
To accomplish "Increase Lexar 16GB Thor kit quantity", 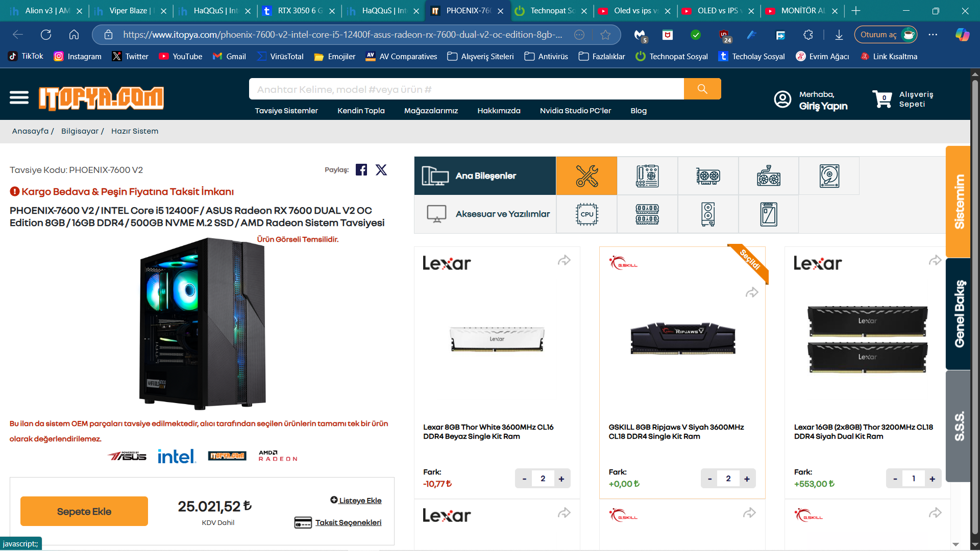I will point(932,479).
